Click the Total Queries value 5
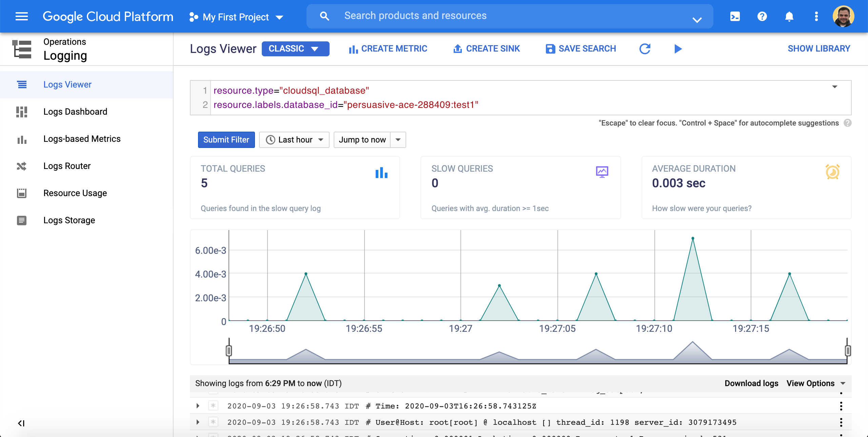Screen dimensions: 868x437 tap(204, 183)
